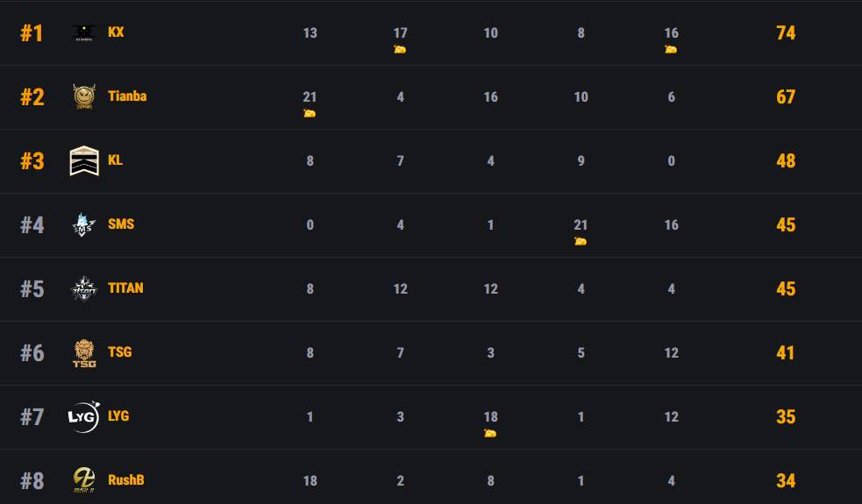Click the KX team logo icon
Image resolution: width=862 pixels, height=504 pixels.
click(84, 32)
